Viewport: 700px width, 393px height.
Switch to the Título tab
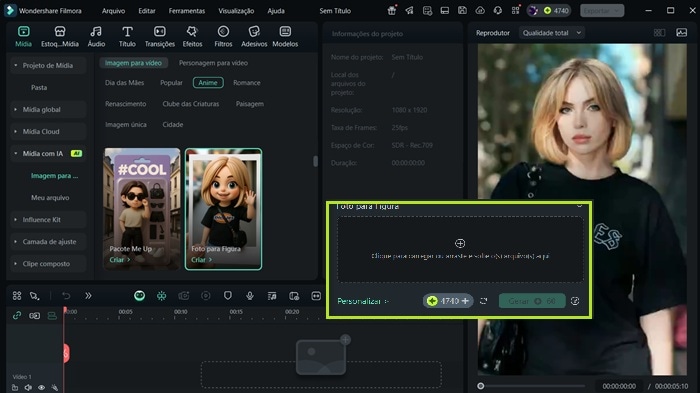(x=127, y=37)
